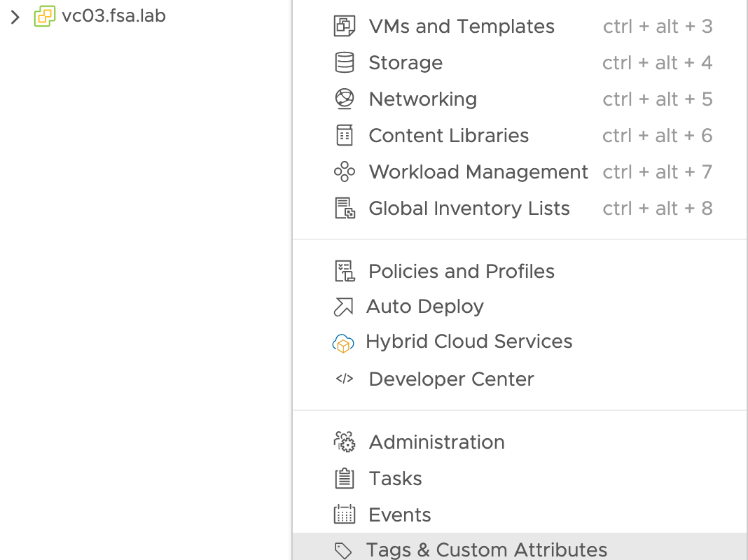748x560 pixels.
Task: Click the Global Inventory Lists icon
Action: pyautogui.click(x=345, y=209)
